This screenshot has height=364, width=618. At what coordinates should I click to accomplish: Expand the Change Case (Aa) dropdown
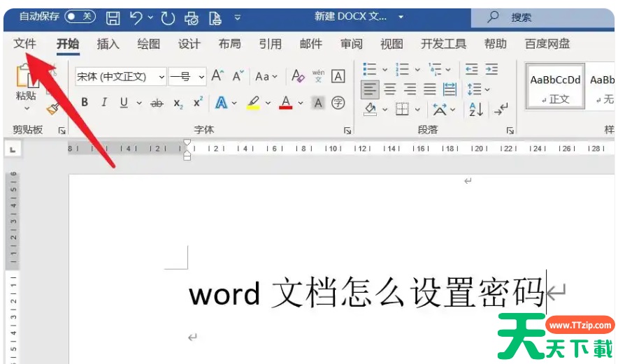click(266, 77)
